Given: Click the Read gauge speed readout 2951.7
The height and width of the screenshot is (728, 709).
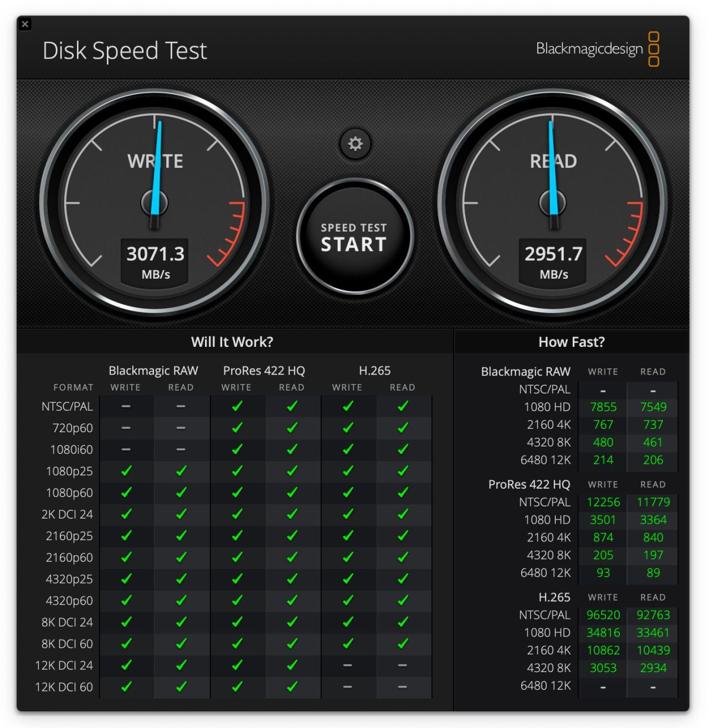Looking at the screenshot, I should coord(553,254).
